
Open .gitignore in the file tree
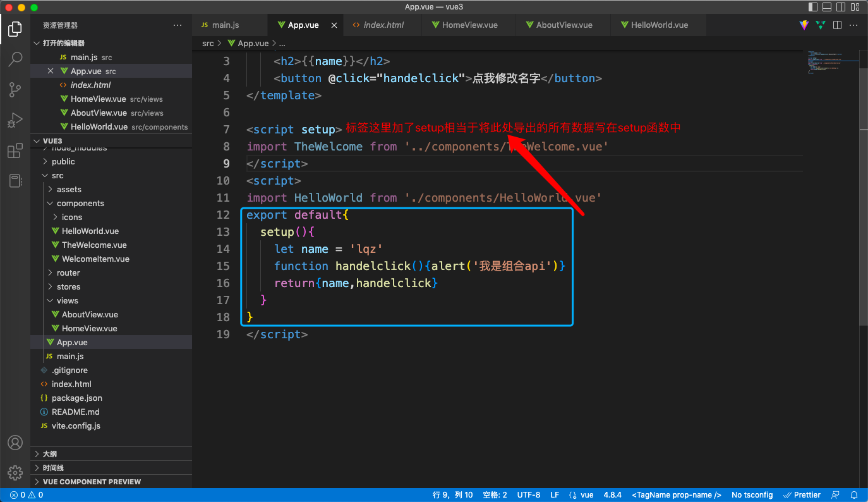point(111,370)
